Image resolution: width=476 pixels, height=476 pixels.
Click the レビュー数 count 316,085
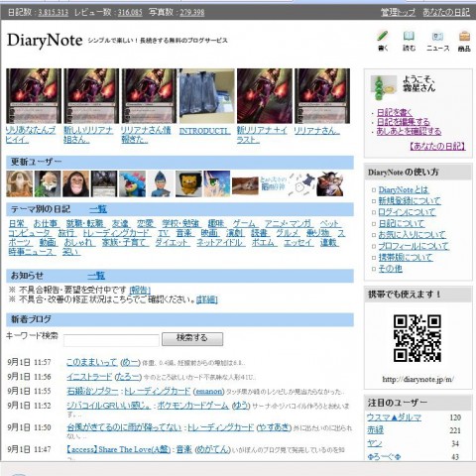tap(130, 13)
